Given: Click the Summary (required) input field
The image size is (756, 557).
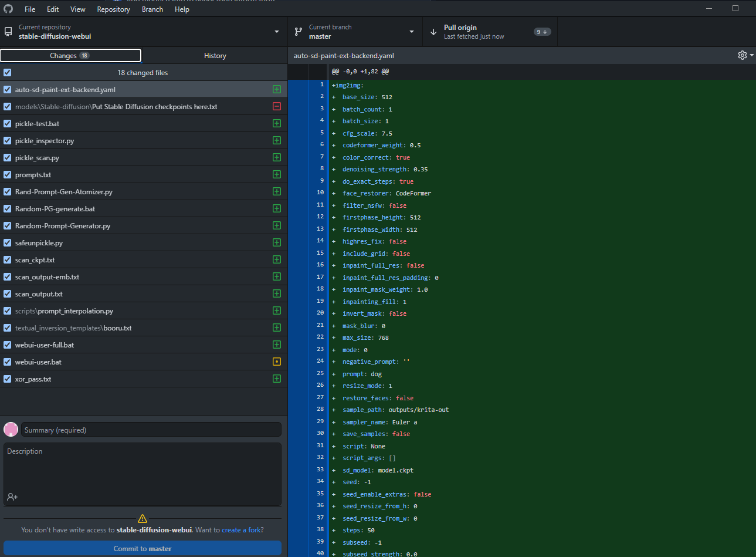Looking at the screenshot, I should [x=151, y=430].
